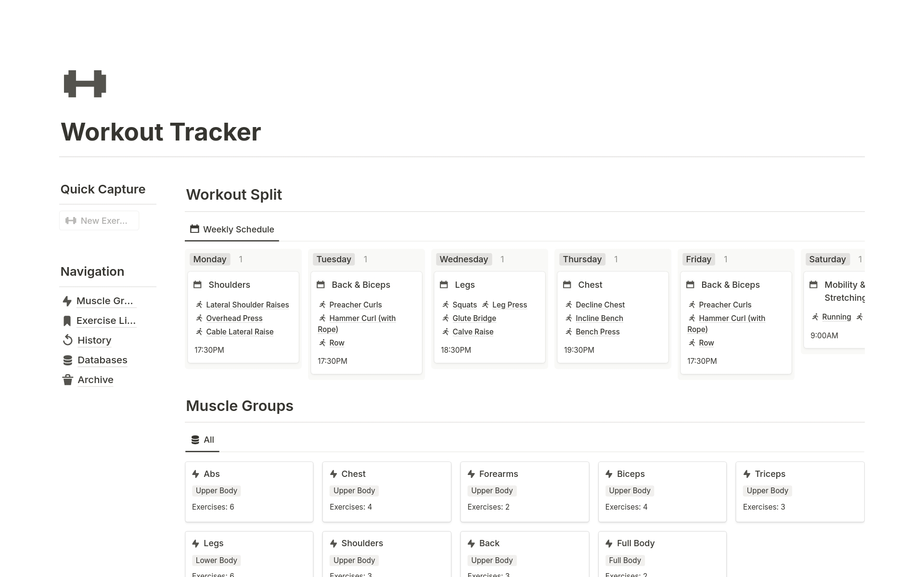Viewport: 924px width, 577px height.
Task: Select the History navigation icon
Action: pyautogui.click(x=67, y=340)
